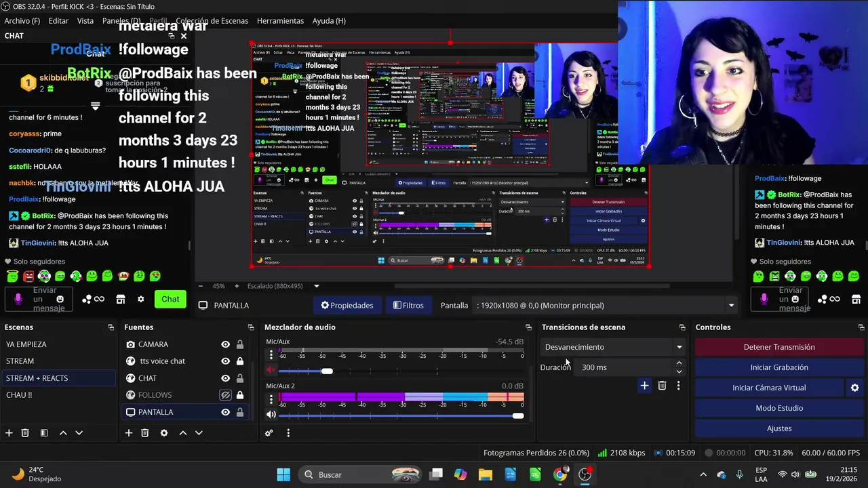Select the YA EMPIEZA scene
868x488 pixels.
pyautogui.click(x=58, y=344)
